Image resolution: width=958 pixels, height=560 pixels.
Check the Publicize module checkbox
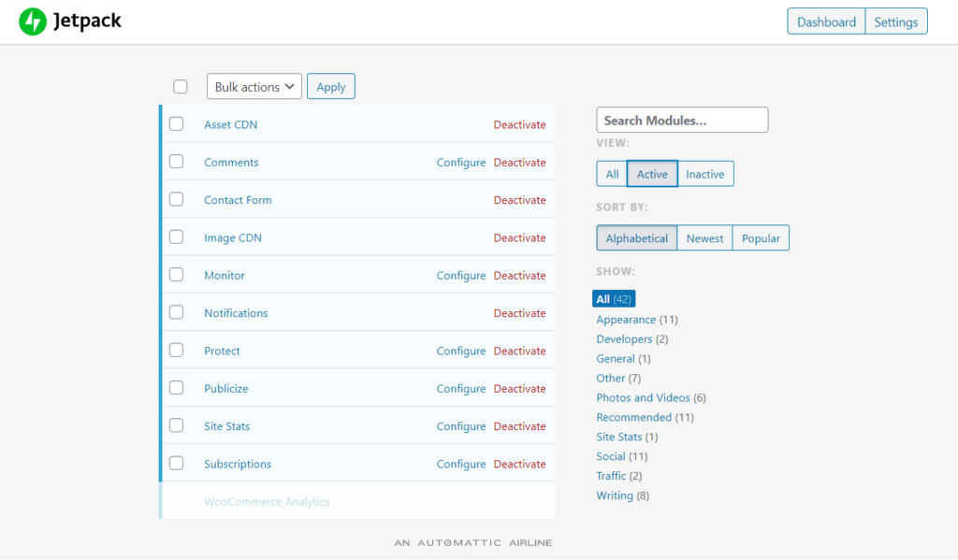click(x=177, y=388)
